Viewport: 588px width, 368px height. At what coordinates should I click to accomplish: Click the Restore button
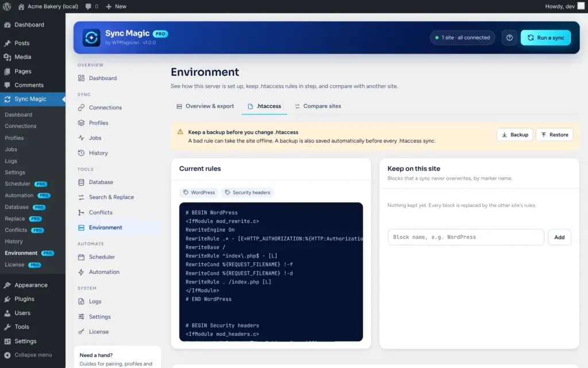[x=554, y=135]
